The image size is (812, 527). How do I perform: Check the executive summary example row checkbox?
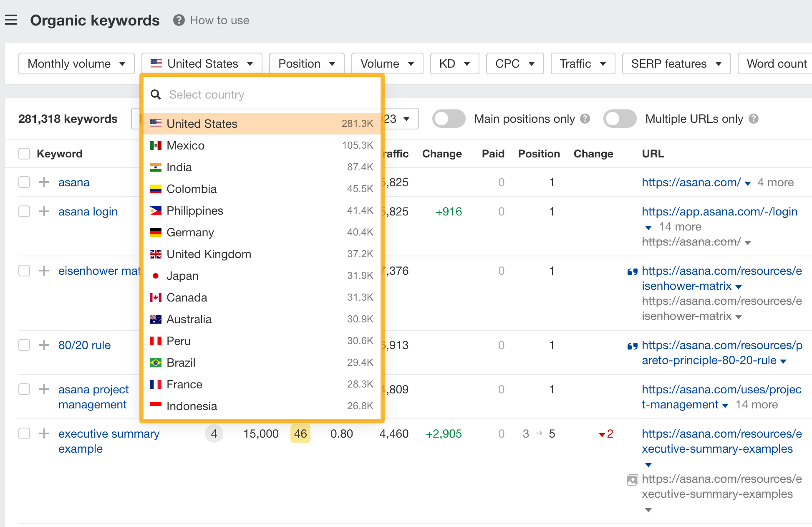point(24,433)
